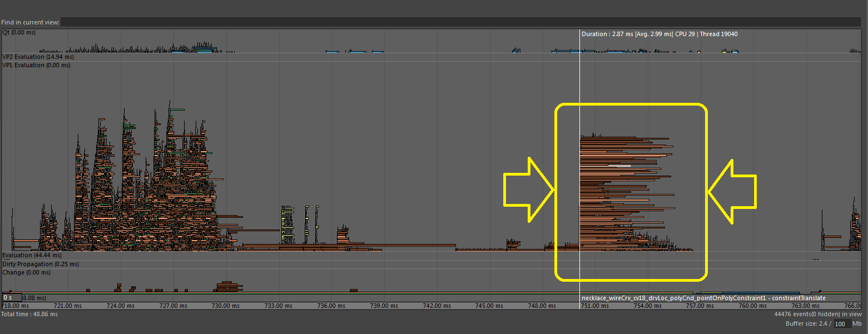Screen dimensions: 868x334
Task: Click the necklace_wireCrv constraintTranslate event label
Action: click(703, 298)
